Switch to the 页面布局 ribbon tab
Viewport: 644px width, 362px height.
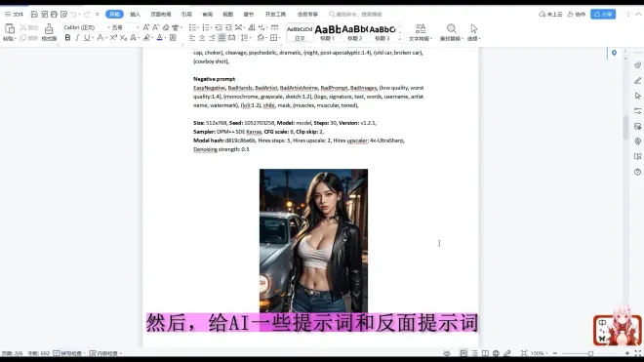[161, 15]
